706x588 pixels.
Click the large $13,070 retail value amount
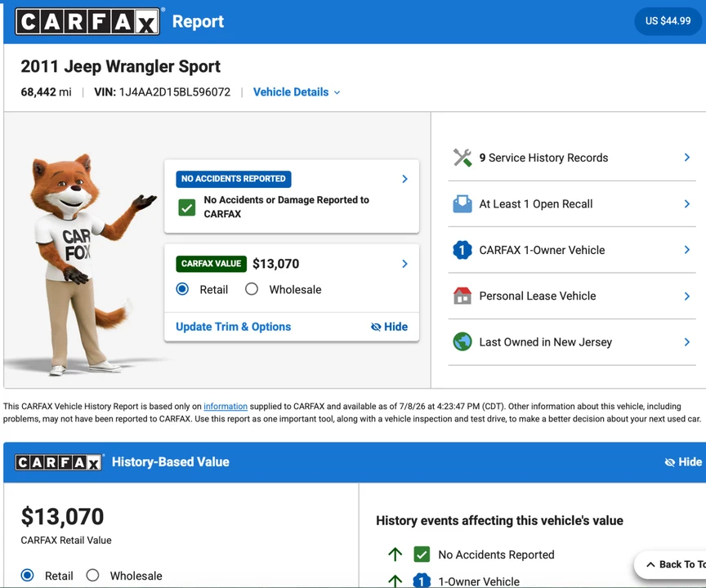[63, 516]
